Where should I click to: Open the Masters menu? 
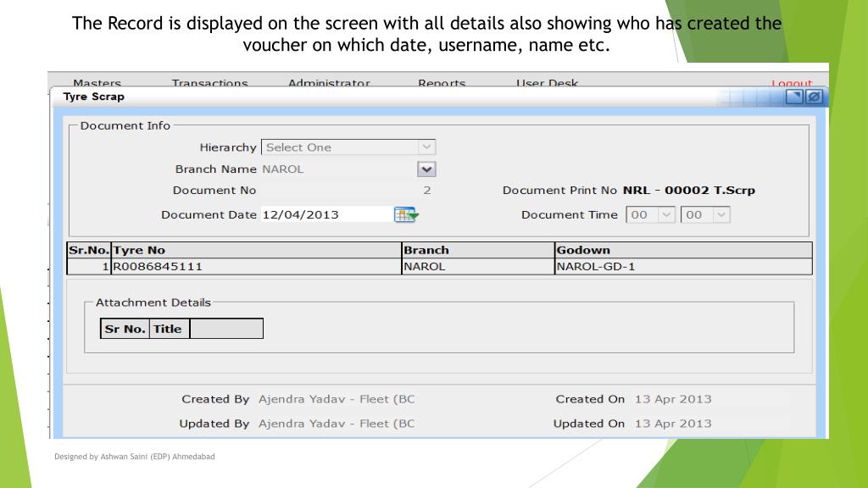pyautogui.click(x=97, y=83)
